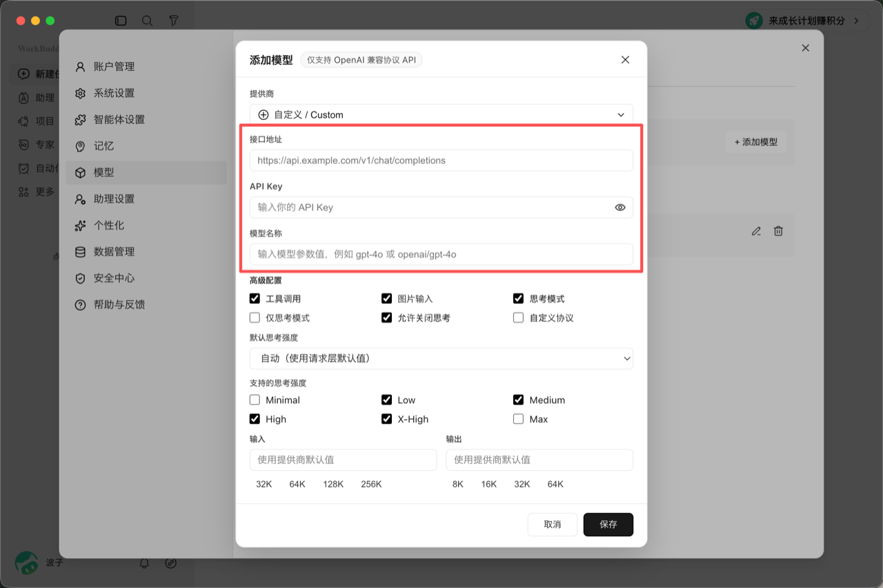This screenshot has height=588, width=883.
Task: Click the brain icon next to 记忆
Action: [81, 146]
